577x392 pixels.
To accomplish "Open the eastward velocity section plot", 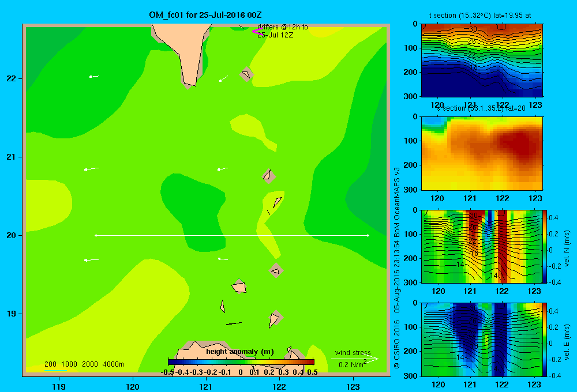I will coord(481,340).
